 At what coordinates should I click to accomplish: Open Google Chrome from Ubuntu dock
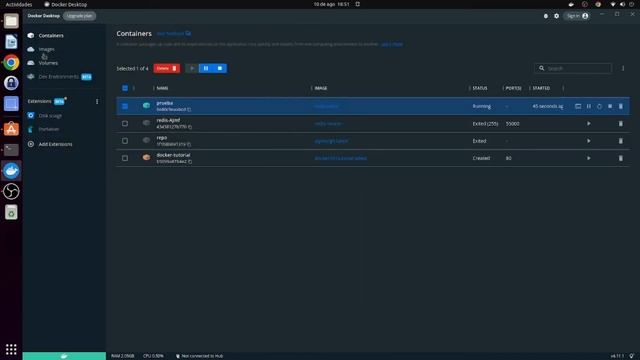(x=11, y=62)
